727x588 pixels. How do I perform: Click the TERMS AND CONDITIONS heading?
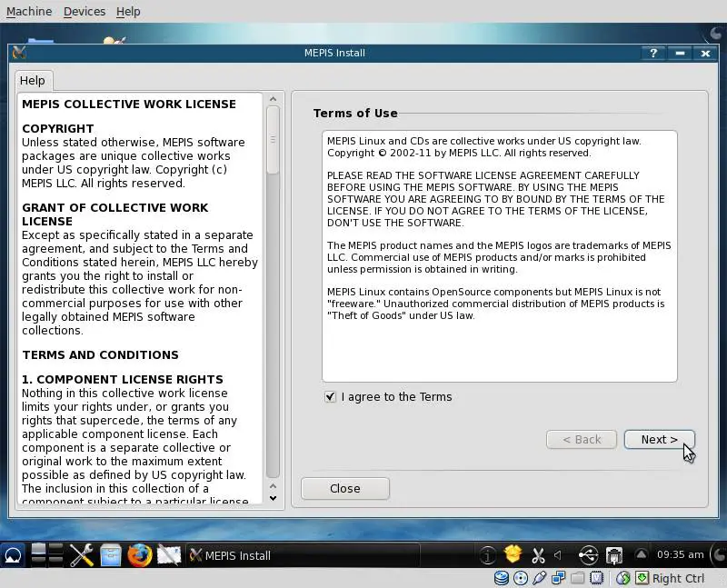pyautogui.click(x=100, y=354)
